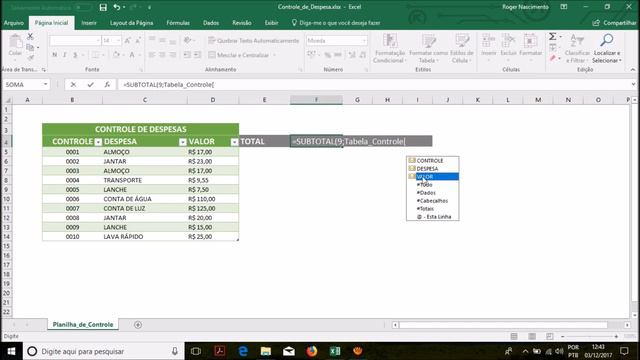Click cell LAVA RÁPIDO
This screenshot has height=360, width=640.
point(144,237)
